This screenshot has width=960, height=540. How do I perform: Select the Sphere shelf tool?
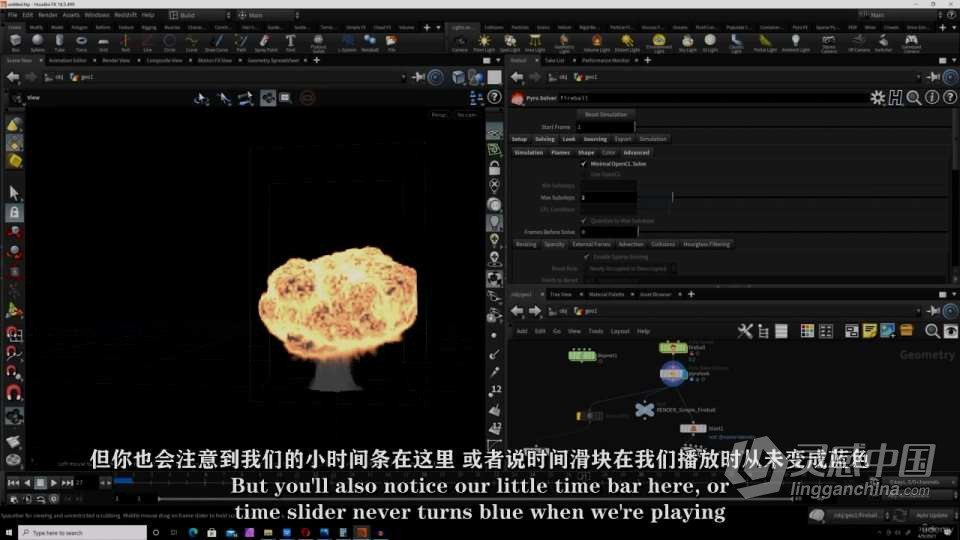37,42
